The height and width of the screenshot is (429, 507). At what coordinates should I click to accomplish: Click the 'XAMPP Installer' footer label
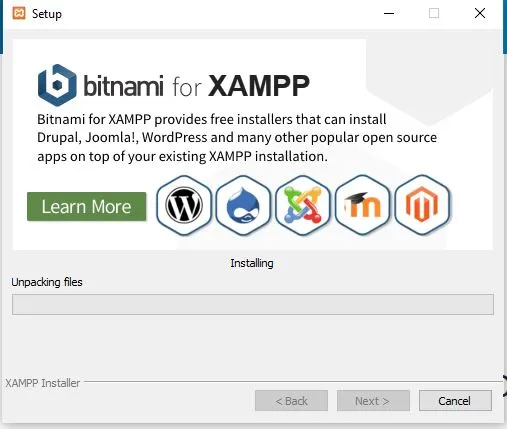pyautogui.click(x=43, y=383)
